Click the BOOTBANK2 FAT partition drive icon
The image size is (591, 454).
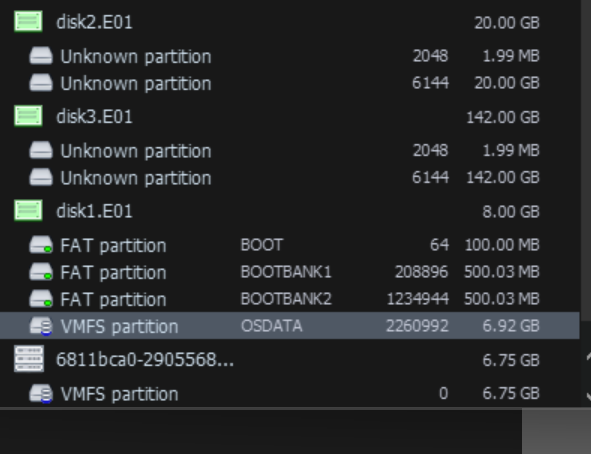(x=41, y=299)
